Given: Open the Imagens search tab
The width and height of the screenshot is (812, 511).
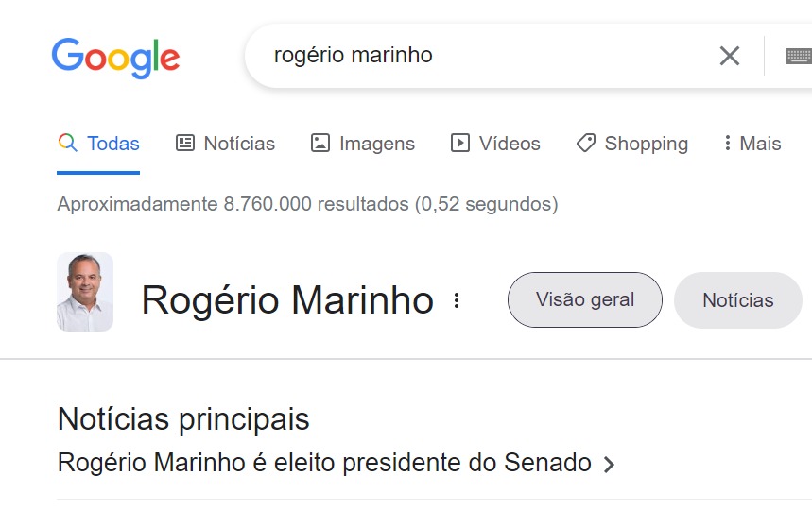Looking at the screenshot, I should point(376,144).
